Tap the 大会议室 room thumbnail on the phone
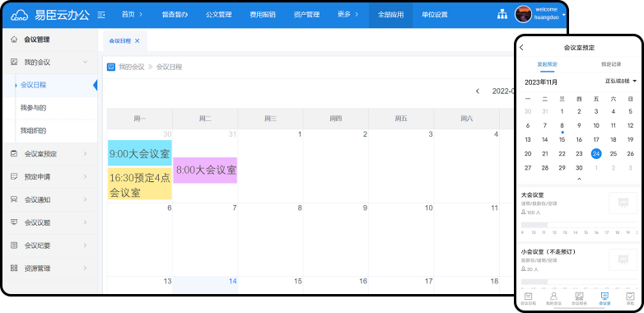 [623, 203]
